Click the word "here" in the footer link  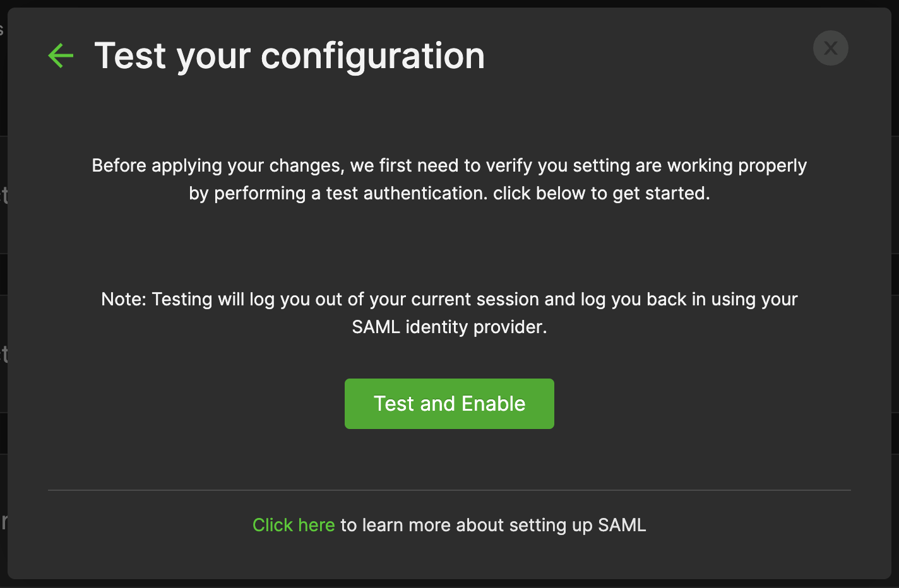[316, 525]
